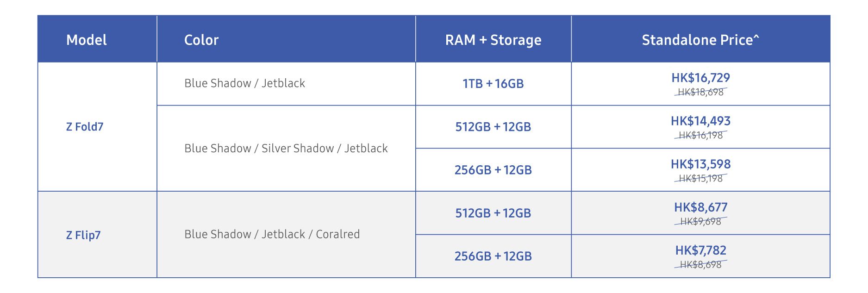Select Z Flip7 256GB + 12GB storage cell
Image resolution: width=868 pixels, height=293 pixels.
493,256
